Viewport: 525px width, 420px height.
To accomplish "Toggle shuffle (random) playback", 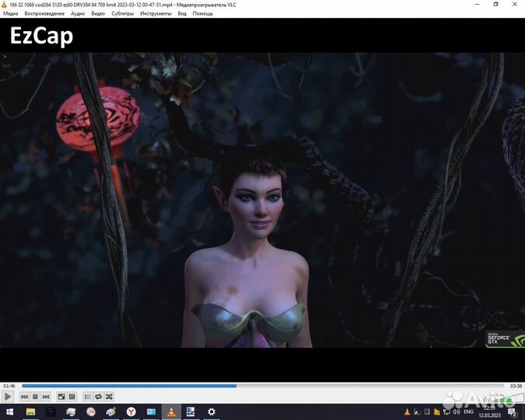I will 109,397.
